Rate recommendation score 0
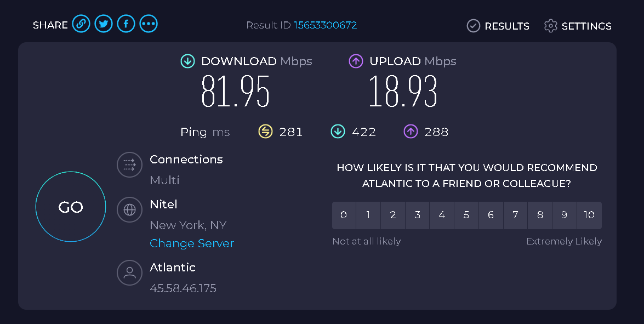Image resolution: width=644 pixels, height=324 pixels. coord(344,215)
